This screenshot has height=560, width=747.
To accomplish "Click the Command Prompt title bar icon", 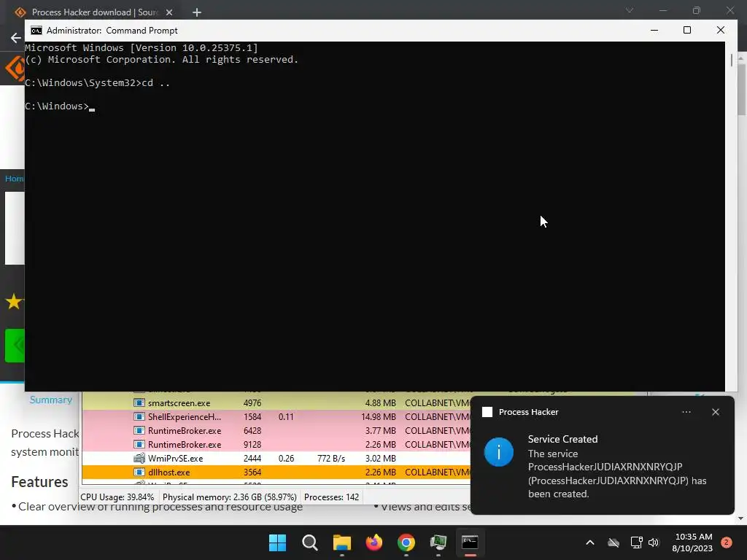I will 36,31.
